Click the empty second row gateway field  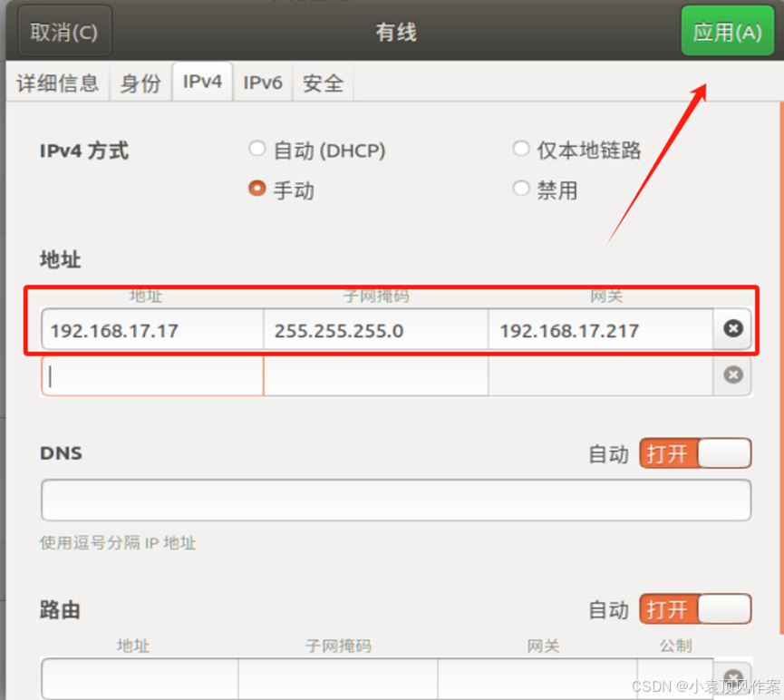pos(601,375)
